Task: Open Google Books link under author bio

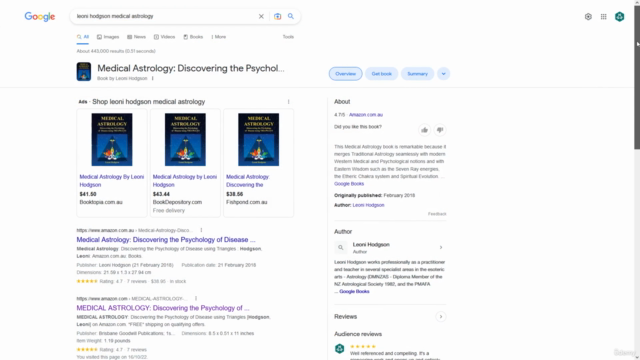Action: click(354, 291)
